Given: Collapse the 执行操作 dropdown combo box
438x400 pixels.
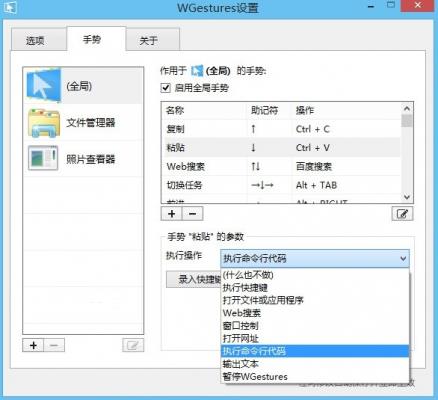Looking at the screenshot, I should (x=315, y=258).
